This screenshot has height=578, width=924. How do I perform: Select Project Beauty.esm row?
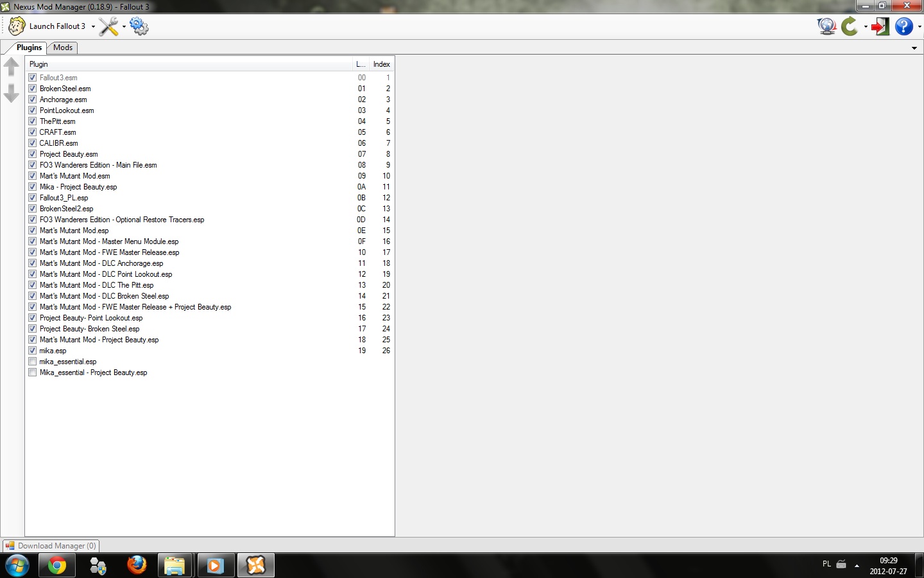click(209, 154)
